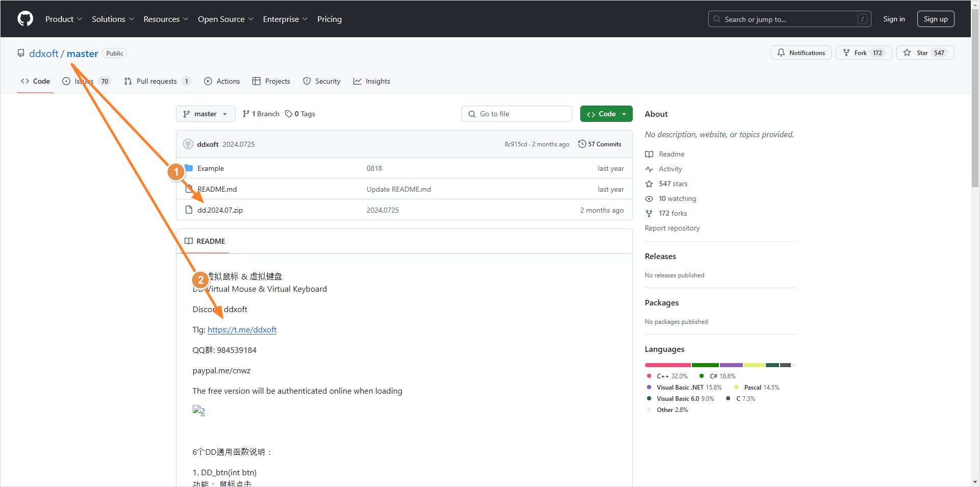
Task: Open the Update README.md commit link
Action: [399, 189]
